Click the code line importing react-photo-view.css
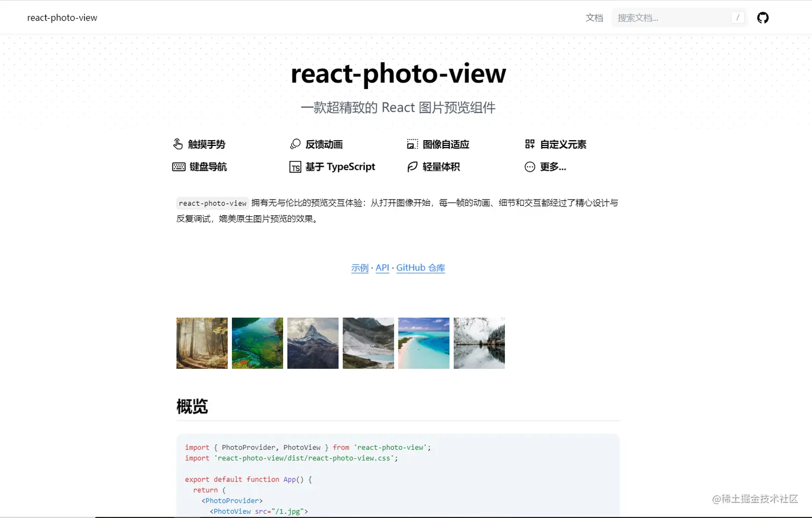 292,458
